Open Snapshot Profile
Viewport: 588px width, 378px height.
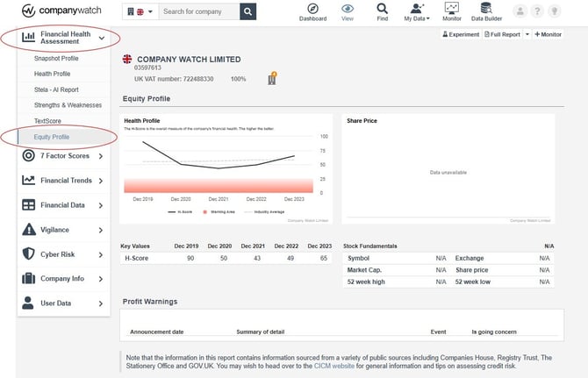pos(56,59)
